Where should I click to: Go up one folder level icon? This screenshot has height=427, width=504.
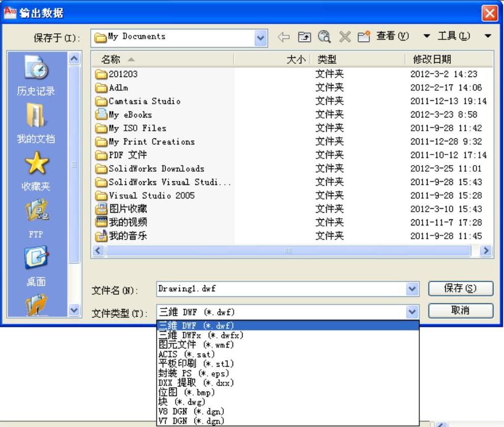tap(304, 36)
